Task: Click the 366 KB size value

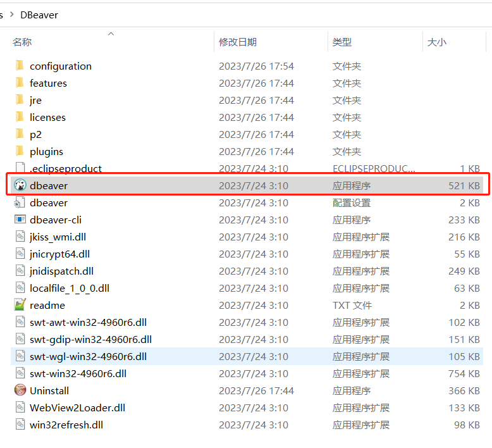Action: coord(464,390)
